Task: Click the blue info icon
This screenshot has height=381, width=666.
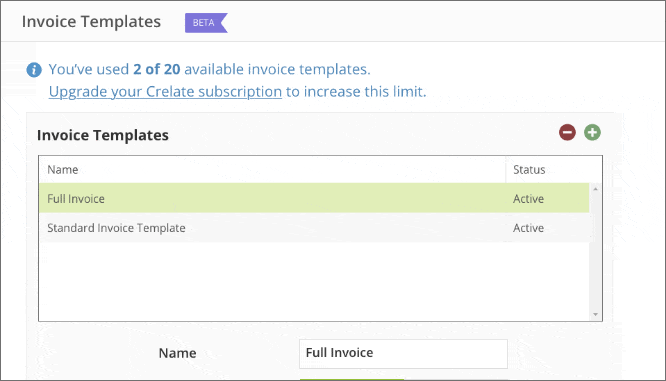Action: (34, 70)
